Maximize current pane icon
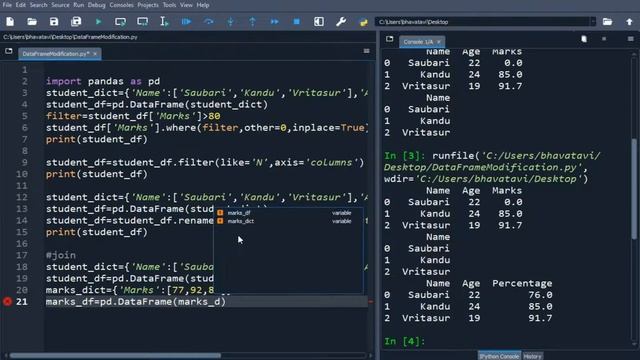 coord(319,22)
